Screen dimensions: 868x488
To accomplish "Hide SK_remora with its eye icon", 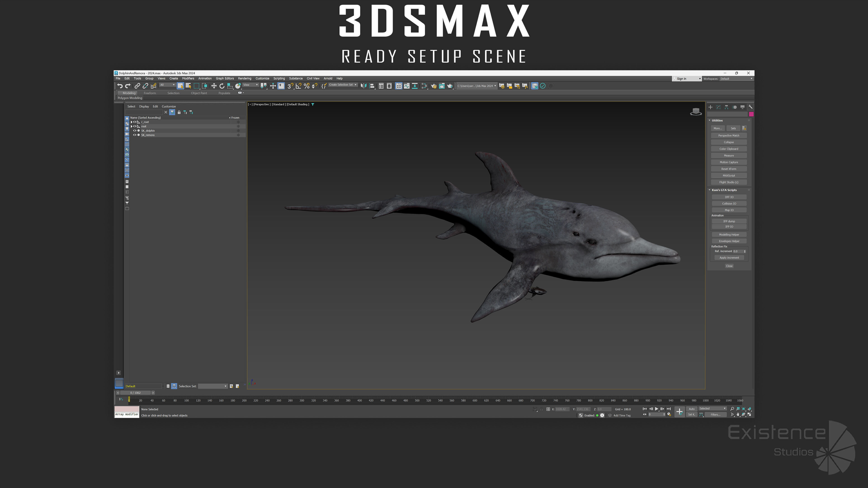I will [x=135, y=135].
